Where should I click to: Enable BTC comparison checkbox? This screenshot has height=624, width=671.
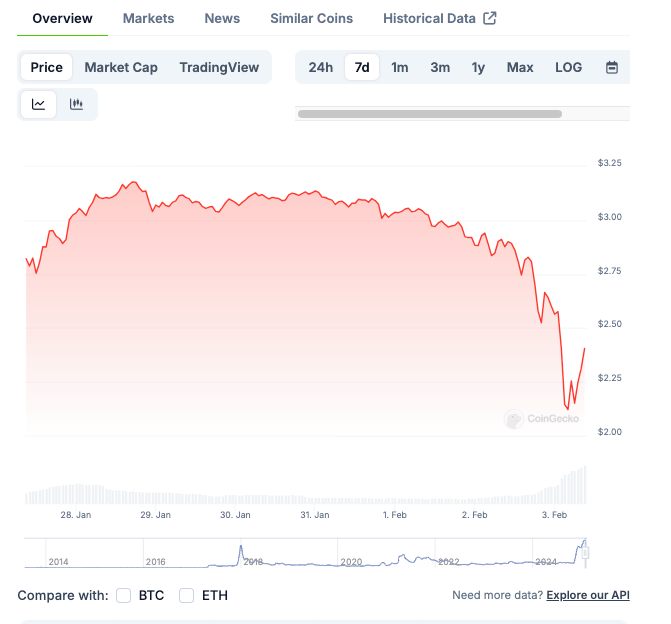(x=124, y=595)
